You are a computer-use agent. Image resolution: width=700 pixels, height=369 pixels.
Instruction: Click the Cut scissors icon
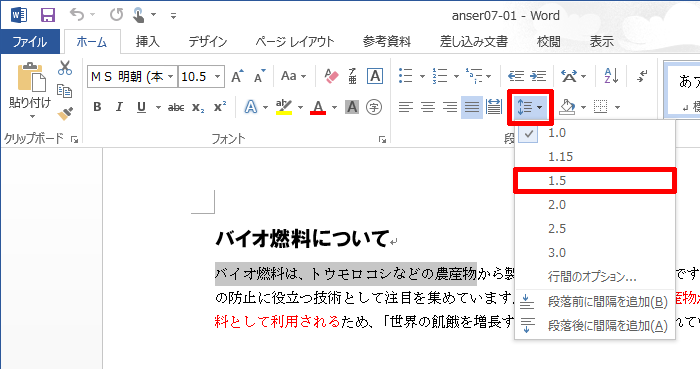coord(65,68)
